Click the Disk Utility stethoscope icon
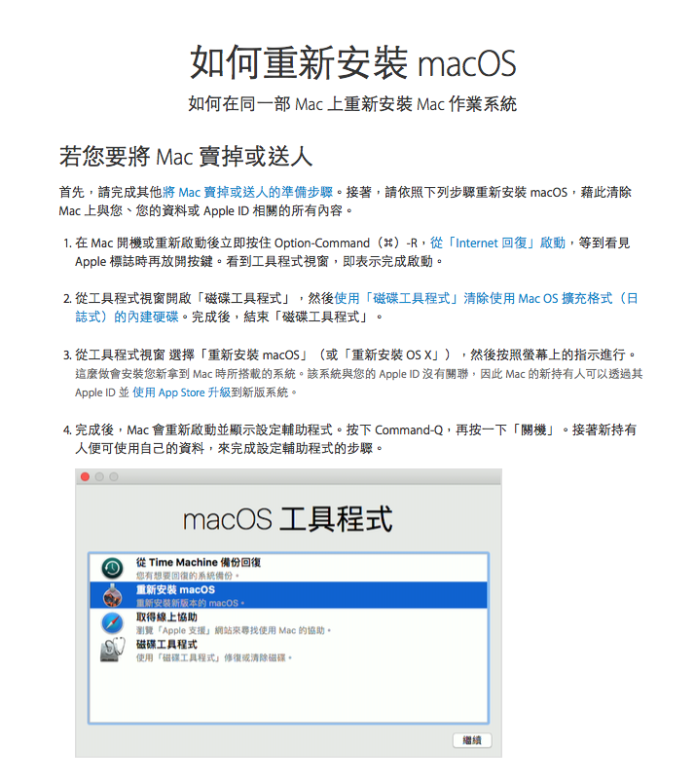Screen dimensions: 695x784 [112, 650]
